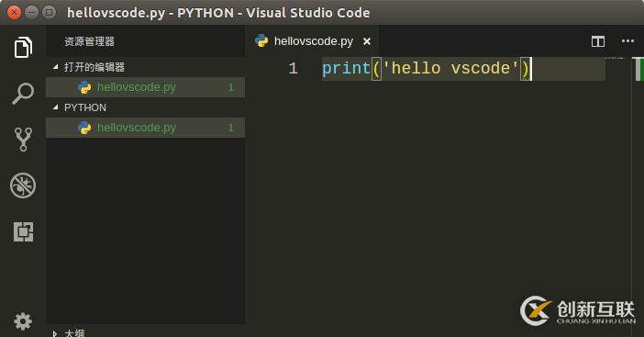The height and width of the screenshot is (337, 644).
Task: Close the hellovscode.py editor tab
Action: tap(367, 41)
